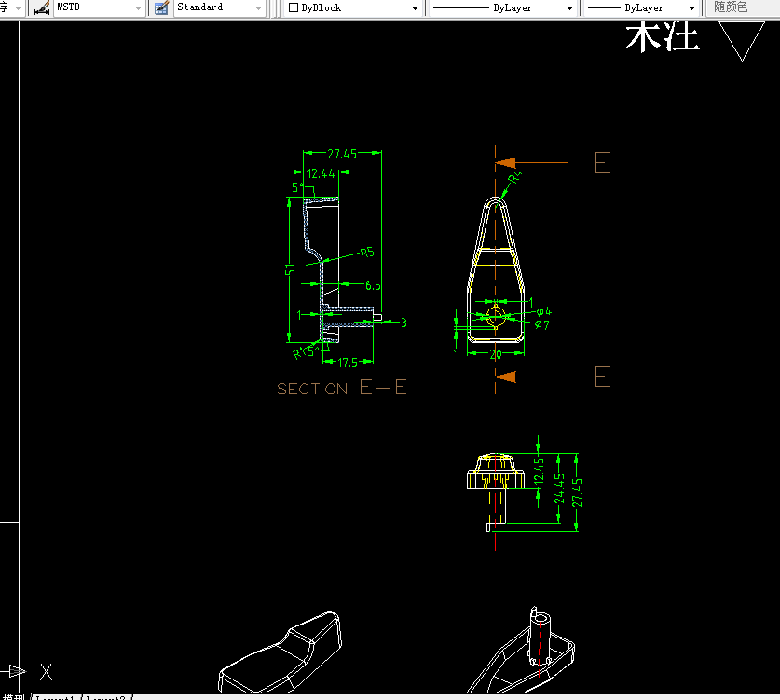Click the ByBlock color swatch box

293,7
